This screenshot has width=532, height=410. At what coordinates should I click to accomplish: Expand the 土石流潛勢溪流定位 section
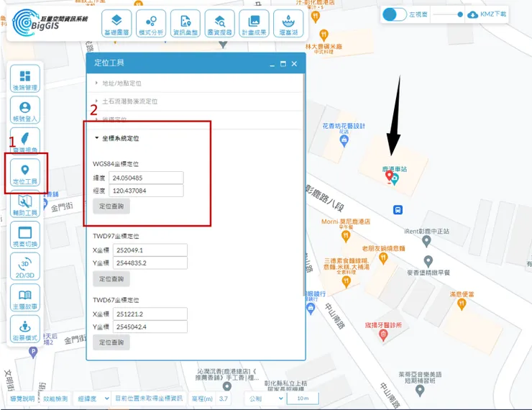tap(194, 101)
